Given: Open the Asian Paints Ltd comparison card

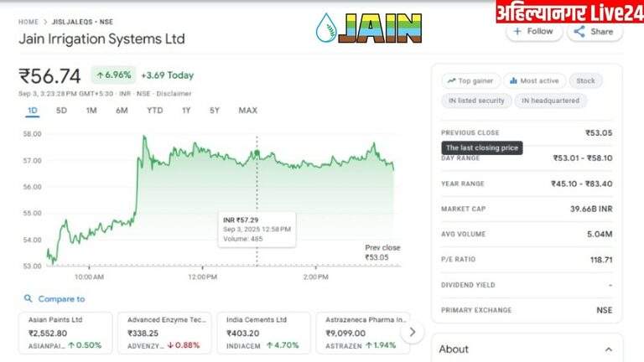Looking at the screenshot, I should click(x=65, y=333).
